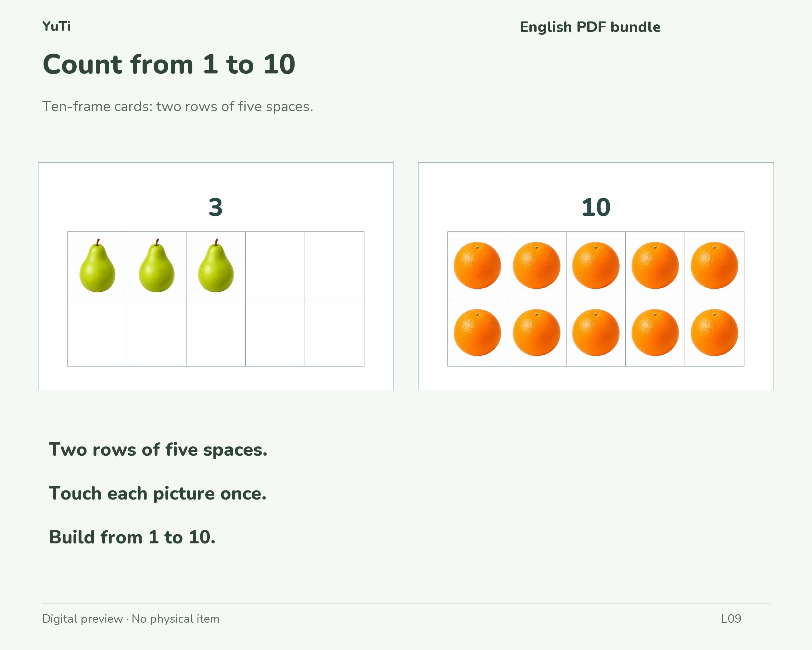Click the middle orange in the bottom row
812x650 pixels.
click(596, 332)
